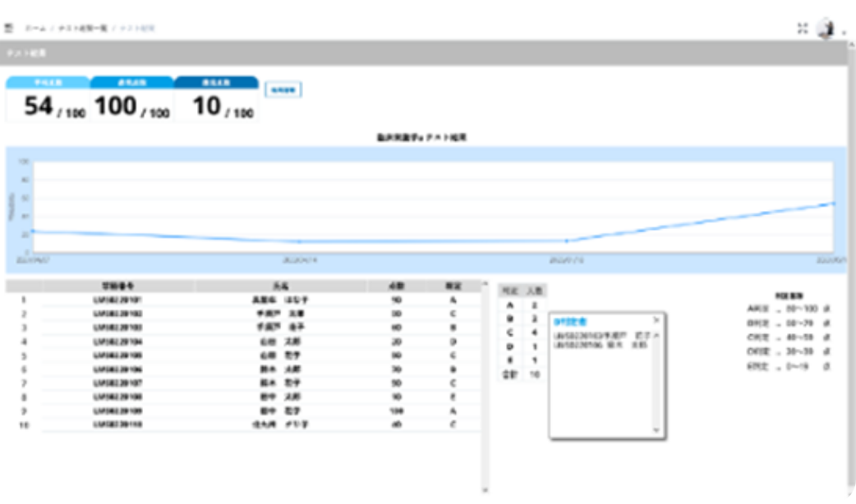Click the edit icon beside D判定 range
This screenshot has width=856, height=504.
826,352
